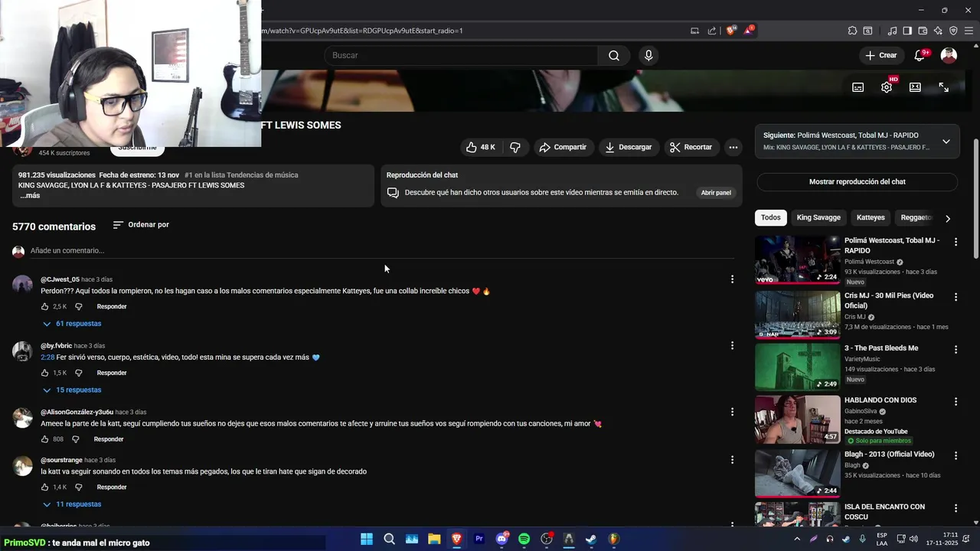Click the share page icon in address bar
This screenshot has width=980, height=551.
click(x=712, y=31)
